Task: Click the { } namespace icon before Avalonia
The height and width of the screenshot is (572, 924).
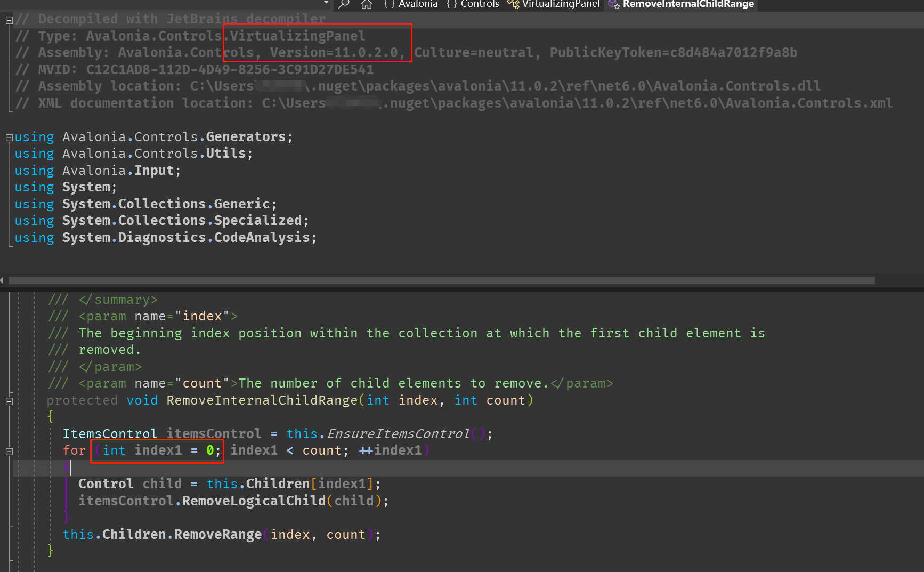Action: 388,4
